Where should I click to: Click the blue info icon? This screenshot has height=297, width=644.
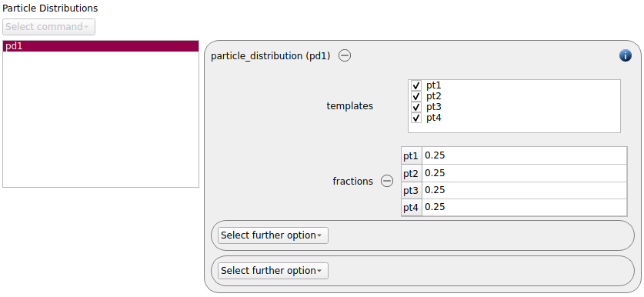(625, 55)
